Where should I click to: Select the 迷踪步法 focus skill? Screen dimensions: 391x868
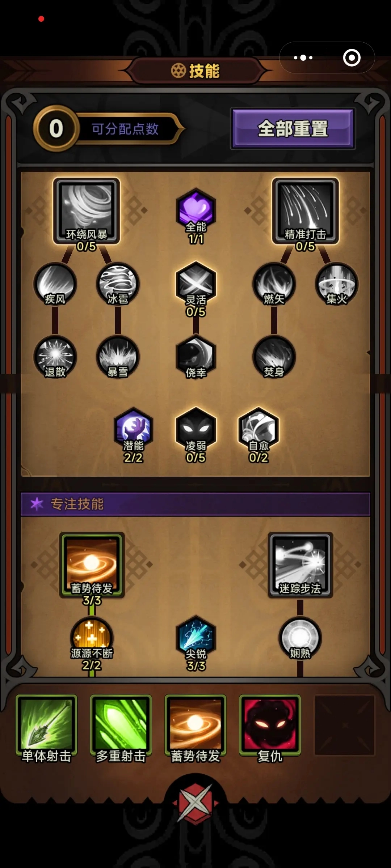click(300, 565)
